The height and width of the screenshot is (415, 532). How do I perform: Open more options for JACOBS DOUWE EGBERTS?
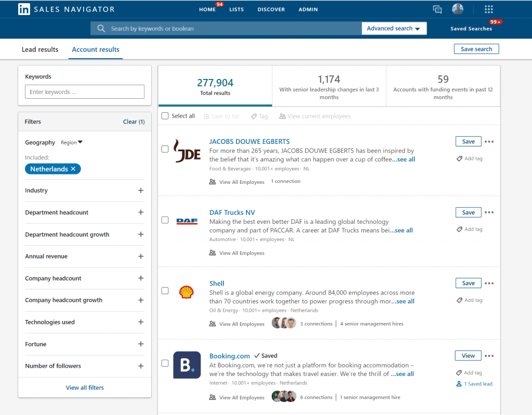[x=489, y=142]
